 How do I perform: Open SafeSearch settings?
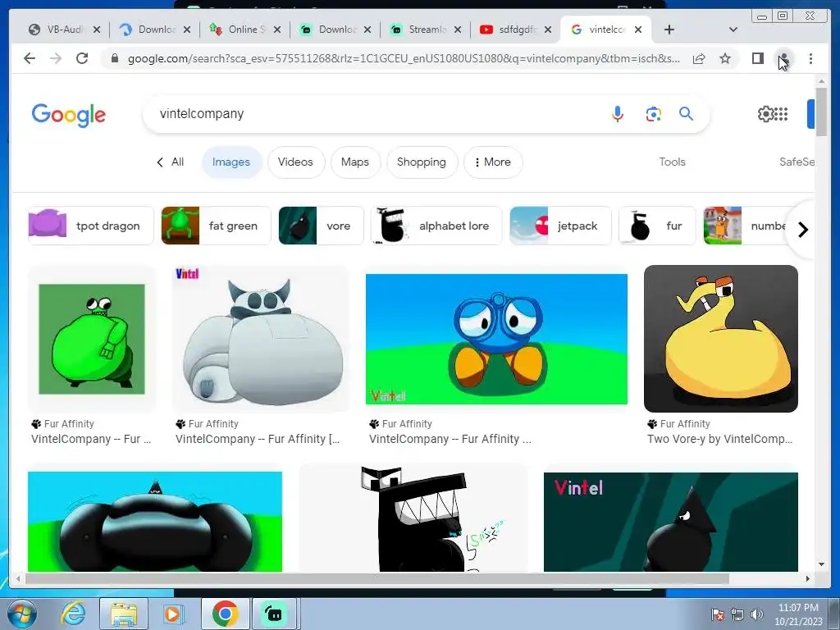tap(797, 162)
